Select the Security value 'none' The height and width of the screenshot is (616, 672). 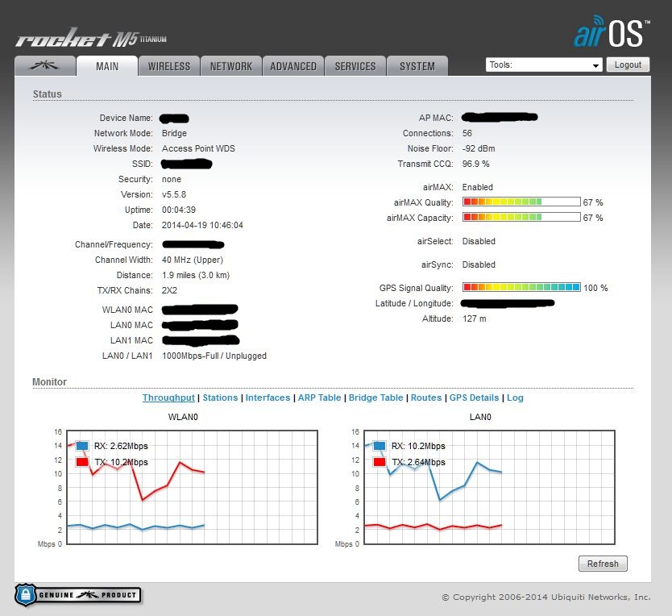click(x=172, y=179)
